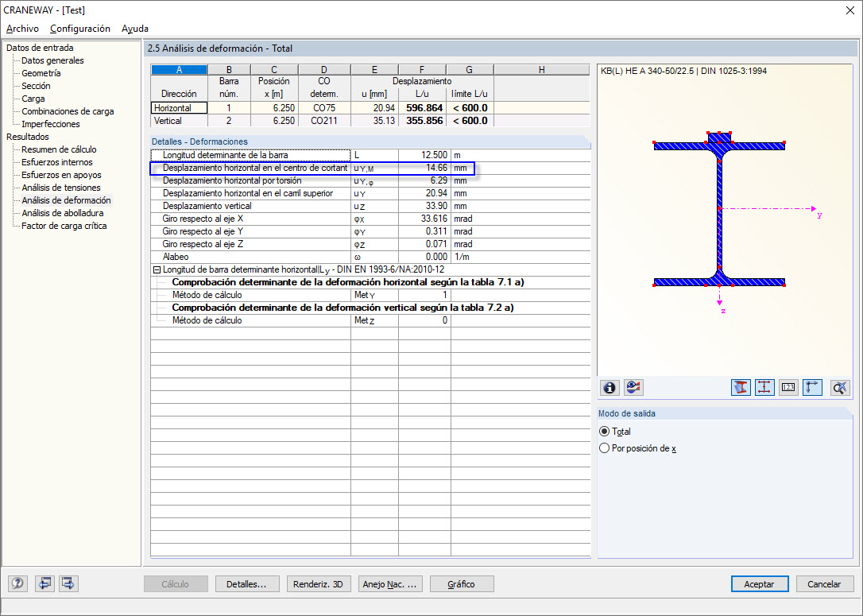The height and width of the screenshot is (616, 863).
Task: Open Análisis de tensiones results
Action: 61,188
